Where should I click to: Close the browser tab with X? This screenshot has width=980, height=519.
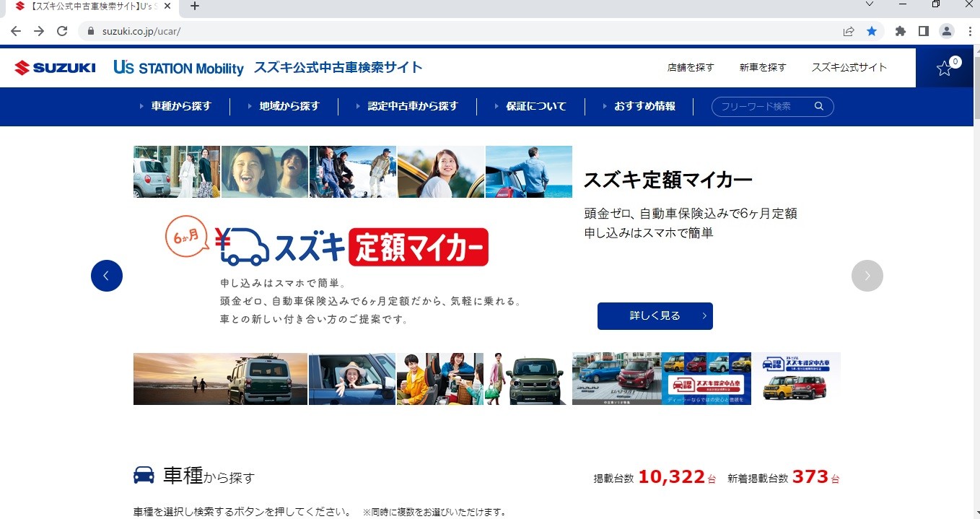(x=169, y=6)
